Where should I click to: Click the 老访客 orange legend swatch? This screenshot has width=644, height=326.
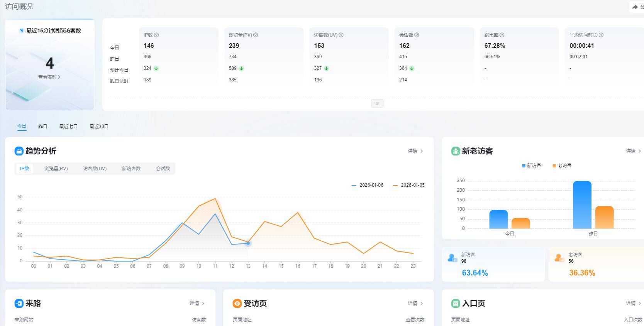pyautogui.click(x=554, y=166)
